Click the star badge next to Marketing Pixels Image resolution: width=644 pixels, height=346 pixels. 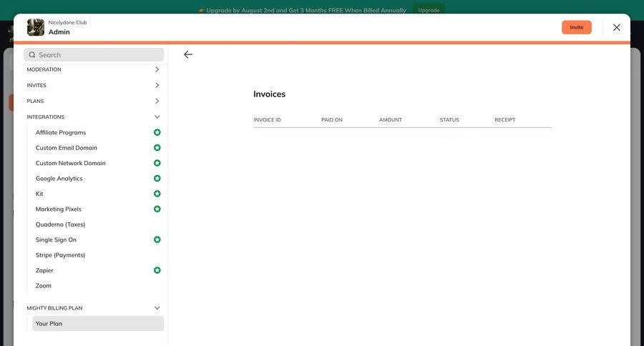coord(157,209)
